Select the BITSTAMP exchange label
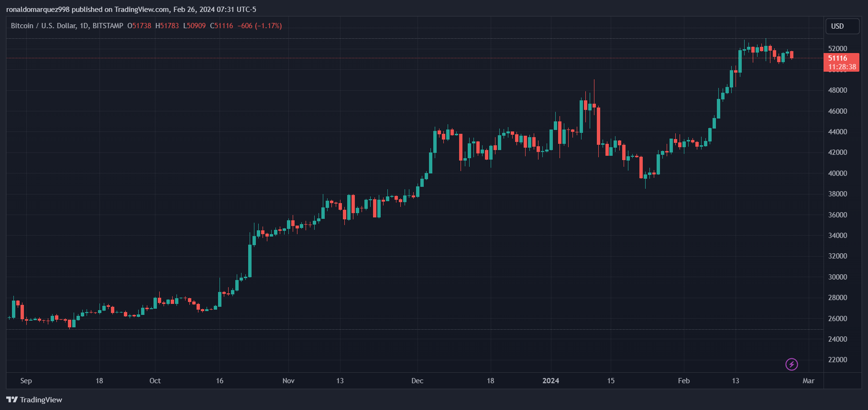 pos(107,25)
